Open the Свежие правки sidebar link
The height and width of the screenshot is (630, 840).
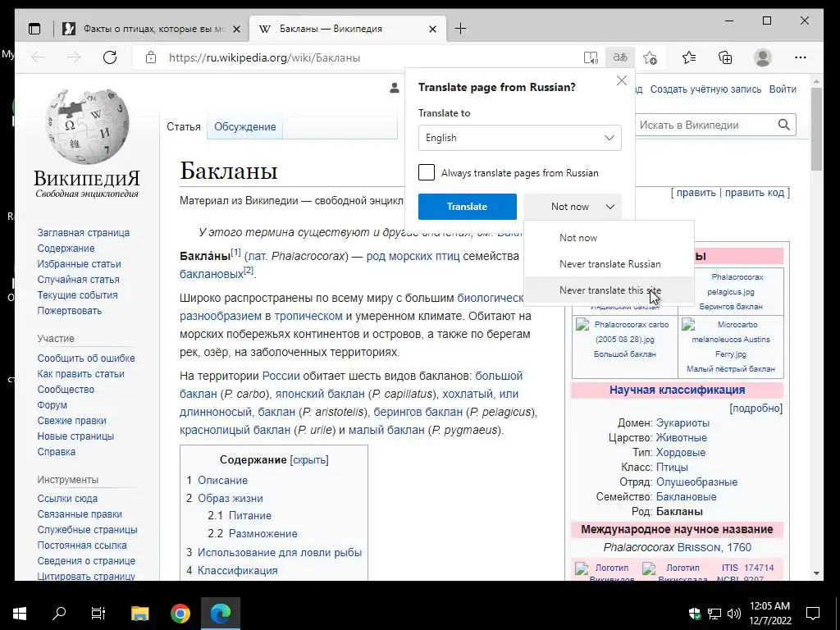[72, 421]
